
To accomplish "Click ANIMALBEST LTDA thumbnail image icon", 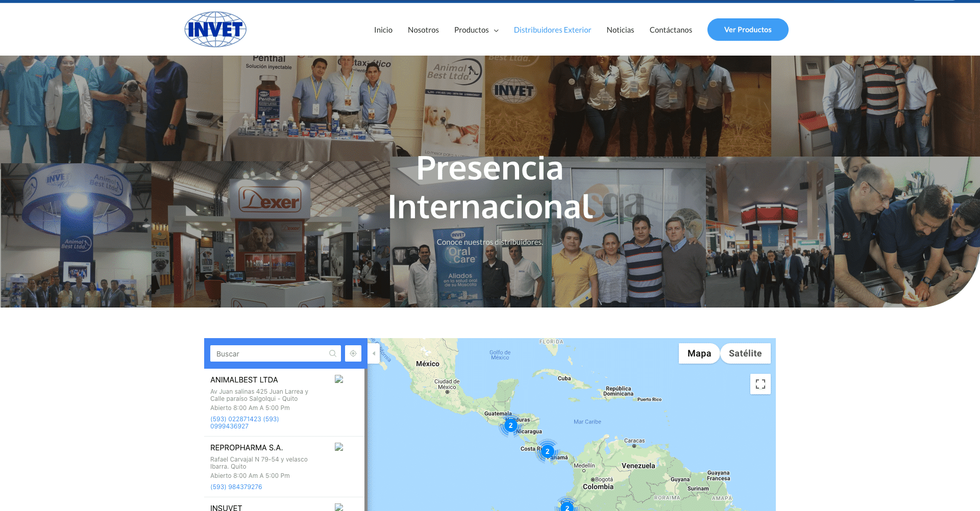I will click(x=339, y=379).
